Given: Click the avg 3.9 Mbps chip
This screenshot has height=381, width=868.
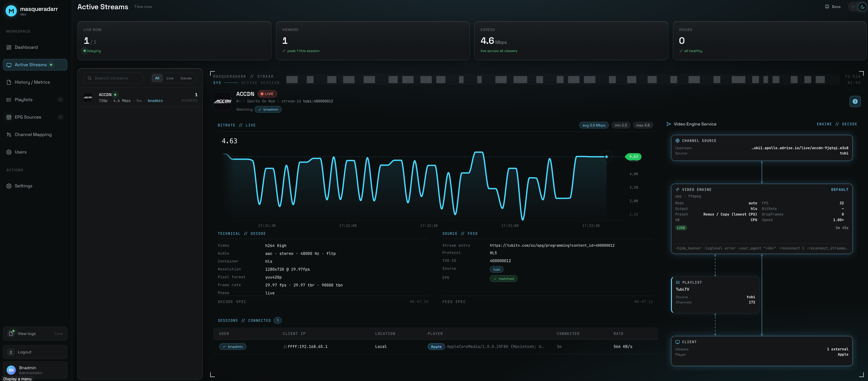Looking at the screenshot, I should (x=594, y=125).
